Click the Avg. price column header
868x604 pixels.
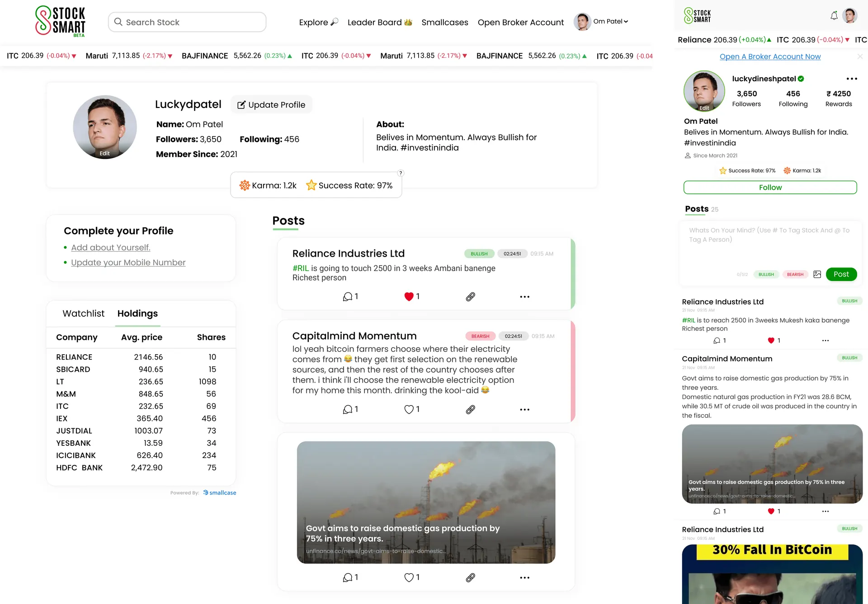(142, 337)
